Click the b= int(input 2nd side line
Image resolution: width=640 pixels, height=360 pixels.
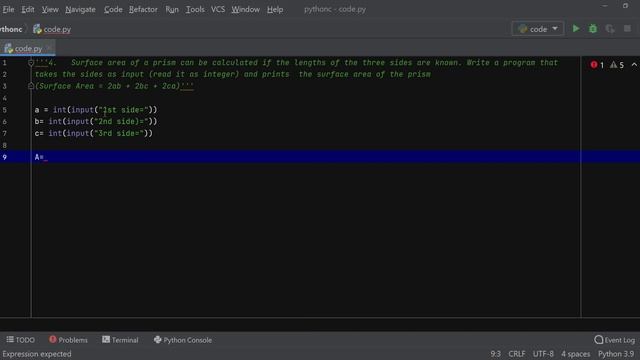pos(96,122)
